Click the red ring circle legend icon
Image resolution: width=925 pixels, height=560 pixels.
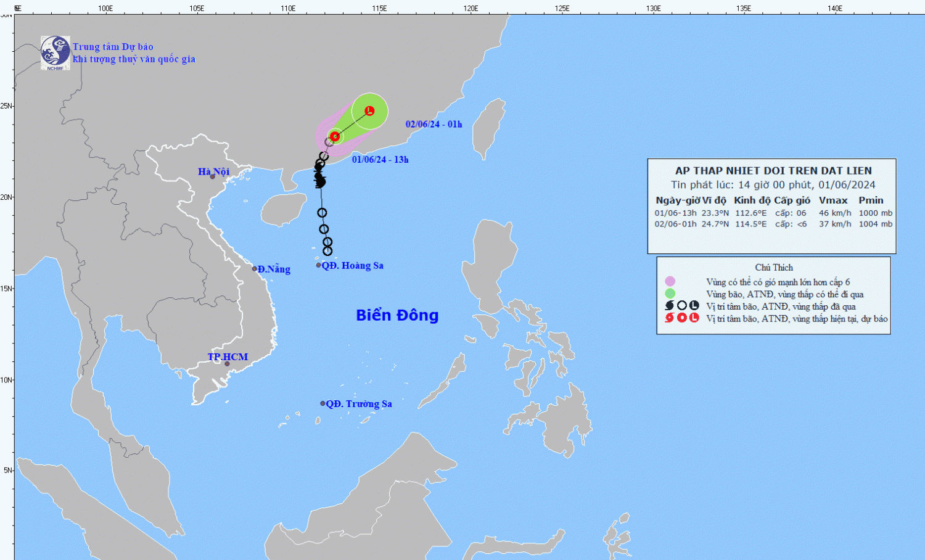681,318
